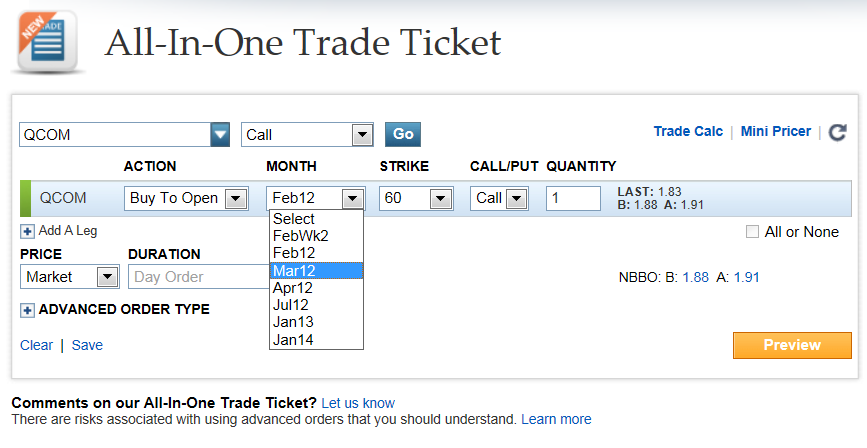Viewport: 867px width, 448px height.
Task: Open the Mini Pricer link
Action: click(x=776, y=132)
